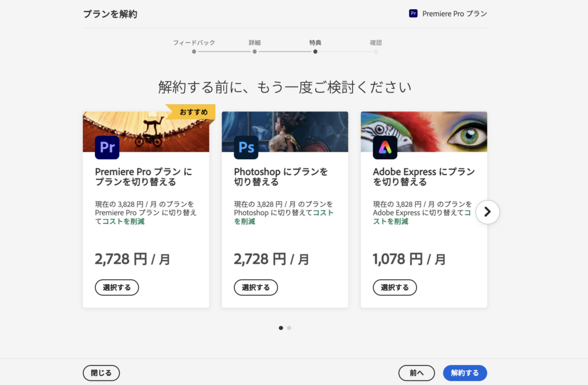588x385 pixels.
Task: Select the Premiere Pro プラン with 選択する
Action: [117, 287]
